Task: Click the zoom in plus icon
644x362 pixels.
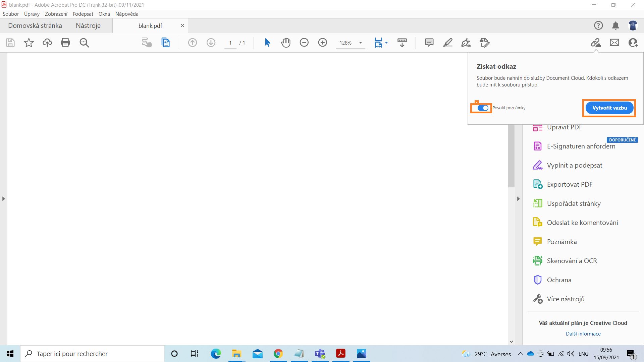Action: 322,43
